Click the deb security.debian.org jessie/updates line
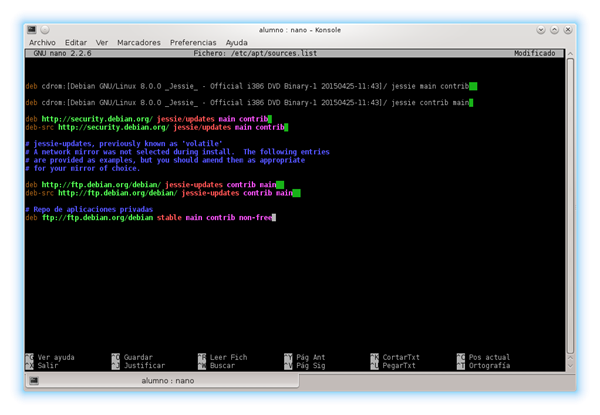This screenshot has height=415, width=600. click(x=148, y=119)
